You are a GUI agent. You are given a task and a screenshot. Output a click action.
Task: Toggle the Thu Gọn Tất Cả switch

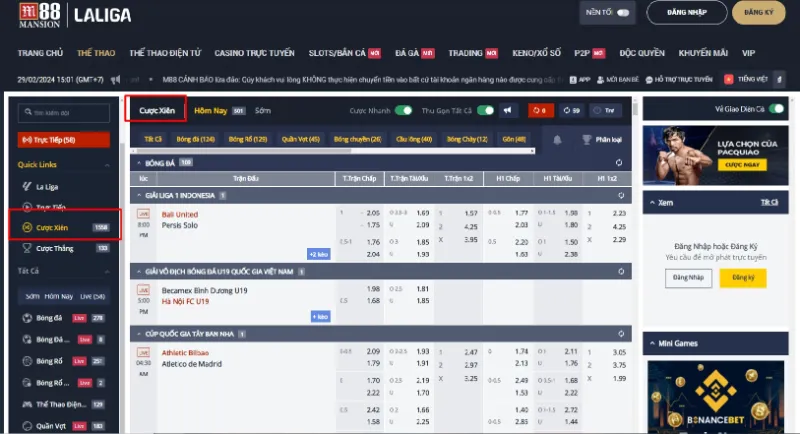click(486, 110)
